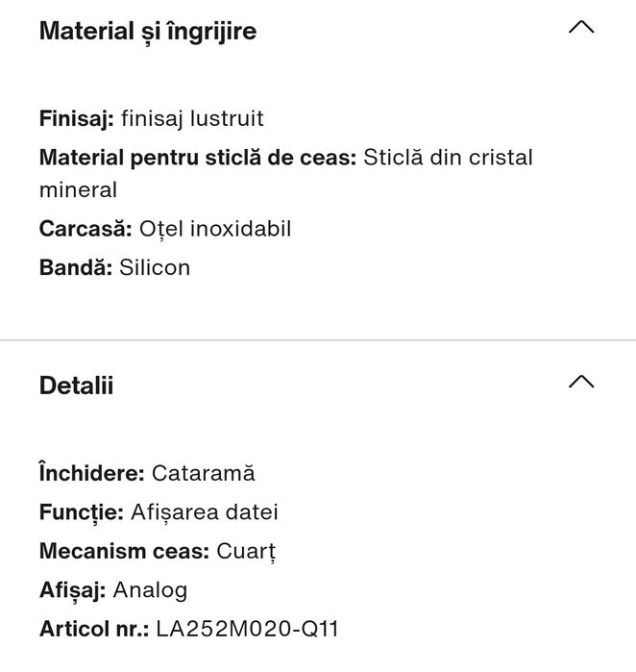
Task: Select the Cuarț mechanism value
Action: 246,552
